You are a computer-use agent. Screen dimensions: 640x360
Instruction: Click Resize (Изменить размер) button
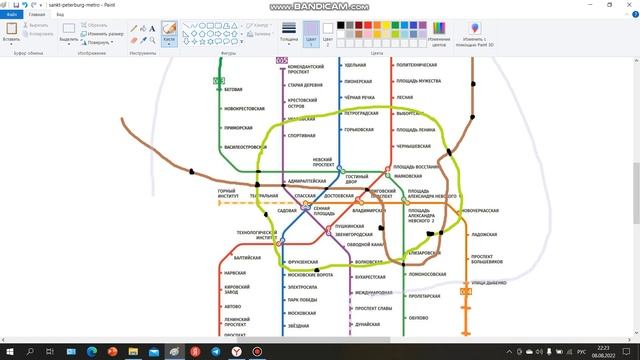[102, 34]
